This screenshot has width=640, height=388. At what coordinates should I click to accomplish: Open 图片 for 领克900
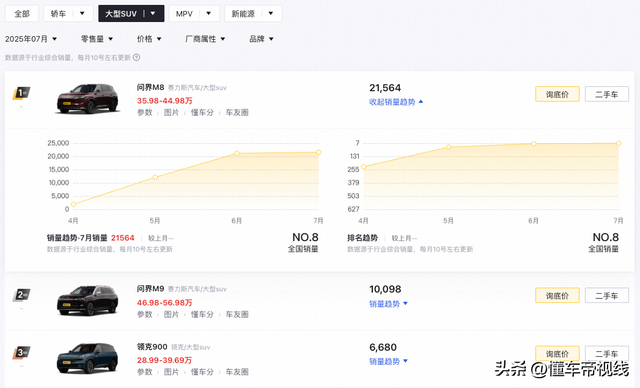click(x=171, y=372)
